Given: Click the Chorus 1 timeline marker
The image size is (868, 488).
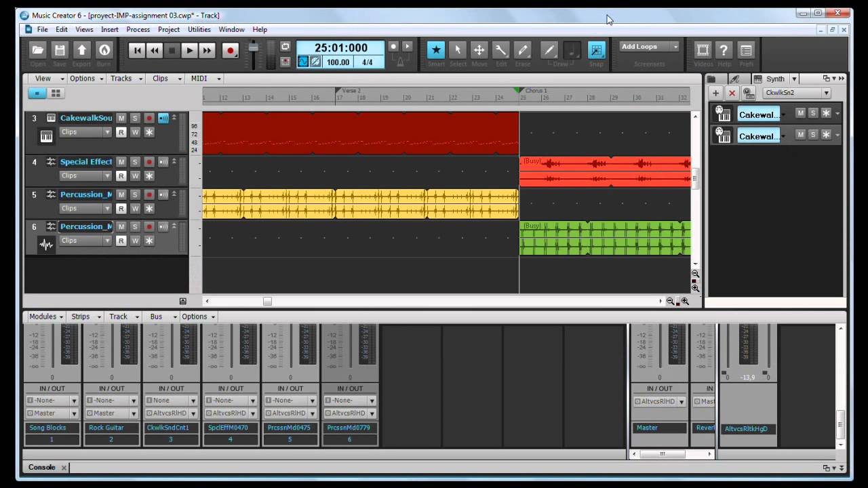Looking at the screenshot, I should (x=532, y=90).
